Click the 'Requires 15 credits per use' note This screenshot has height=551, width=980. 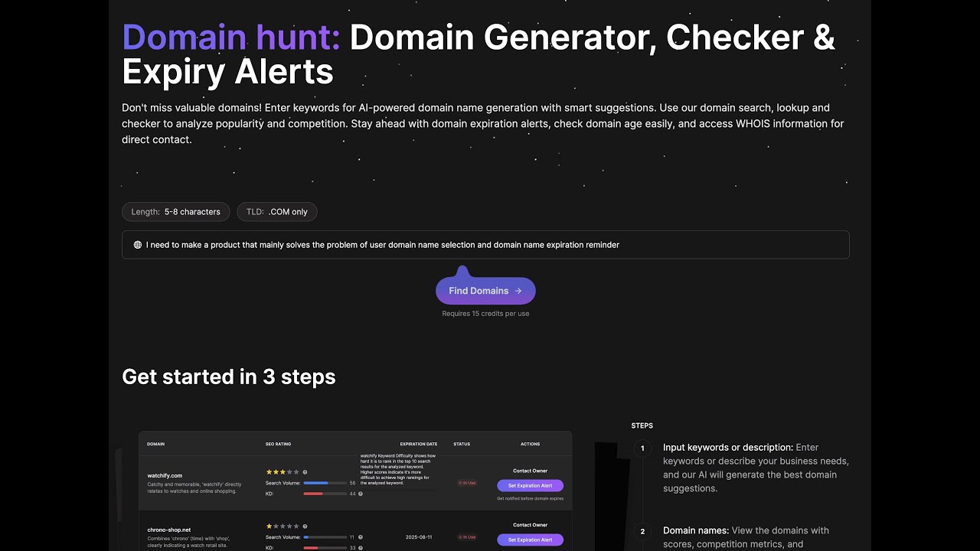point(485,314)
